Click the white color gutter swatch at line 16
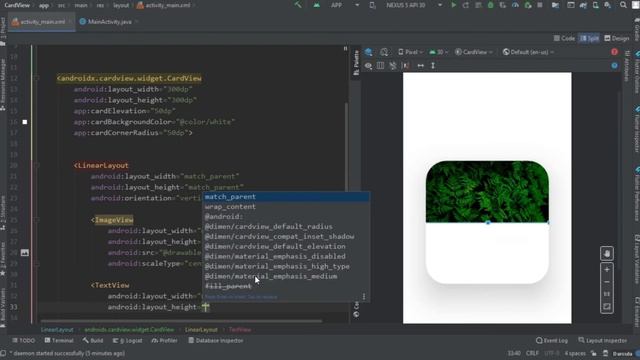 (25, 122)
